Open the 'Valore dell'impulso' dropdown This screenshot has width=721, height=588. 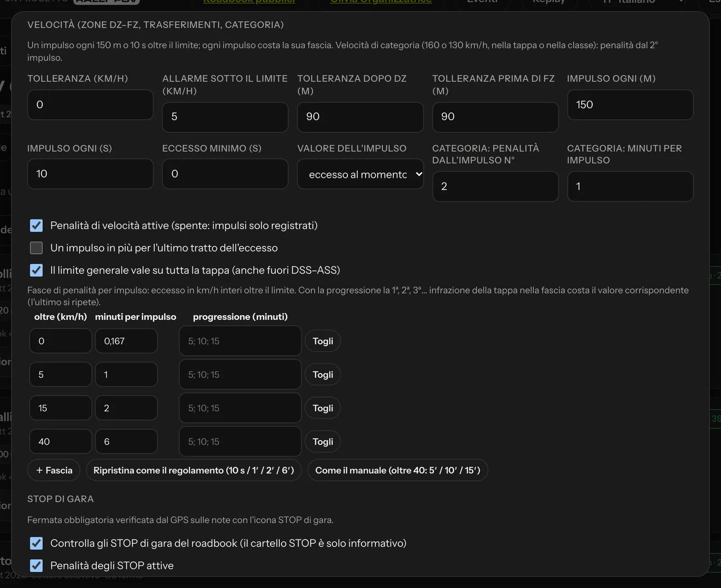tap(360, 174)
